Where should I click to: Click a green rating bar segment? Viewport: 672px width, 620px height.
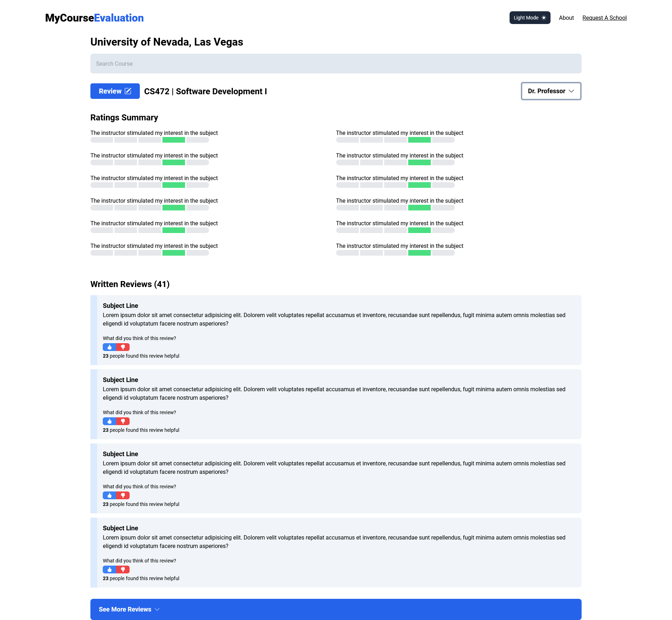173,139
